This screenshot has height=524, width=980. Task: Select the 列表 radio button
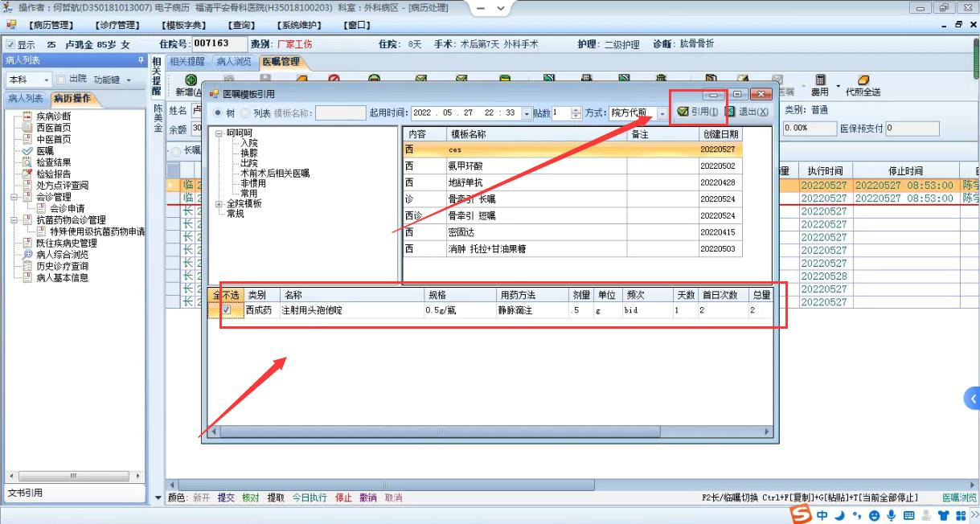point(246,113)
